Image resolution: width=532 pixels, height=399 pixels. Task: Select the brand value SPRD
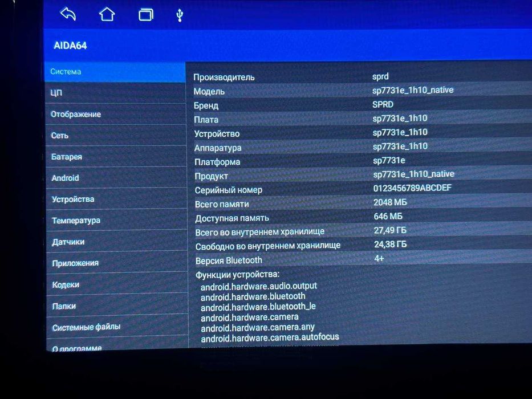pyautogui.click(x=383, y=104)
